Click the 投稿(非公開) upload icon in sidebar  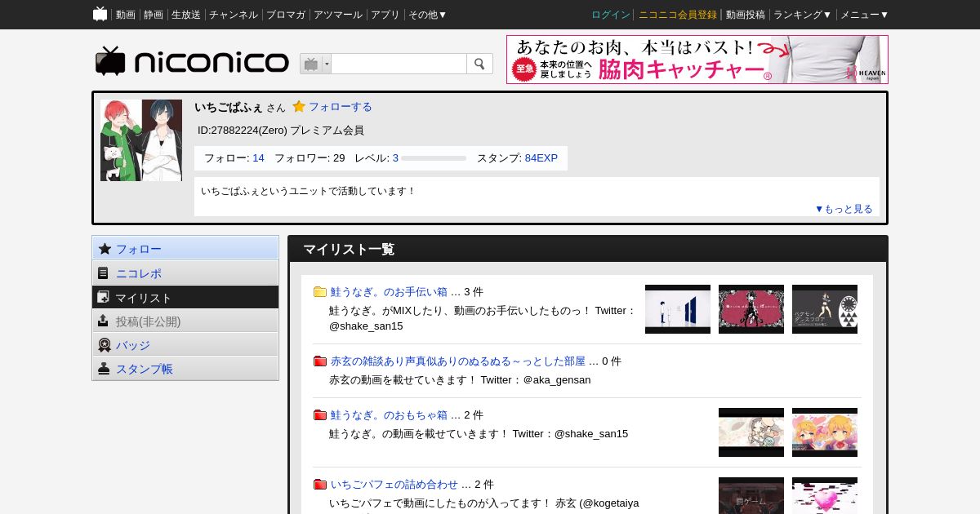tap(104, 321)
